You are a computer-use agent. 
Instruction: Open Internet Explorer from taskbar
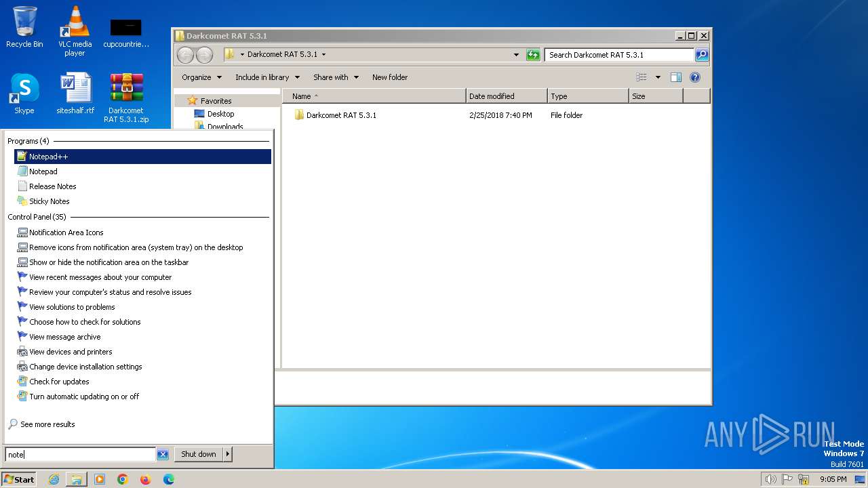pyautogui.click(x=54, y=479)
